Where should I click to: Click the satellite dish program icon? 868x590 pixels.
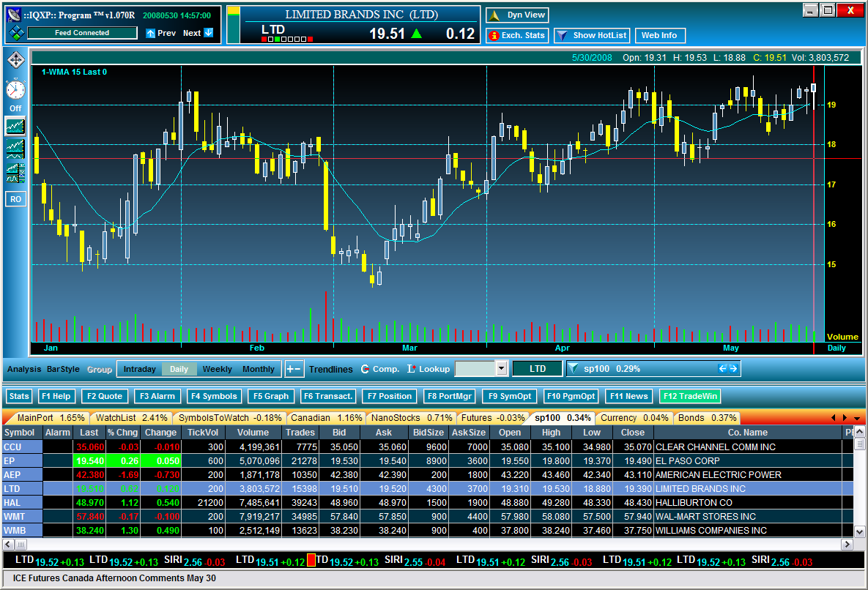(x=15, y=15)
